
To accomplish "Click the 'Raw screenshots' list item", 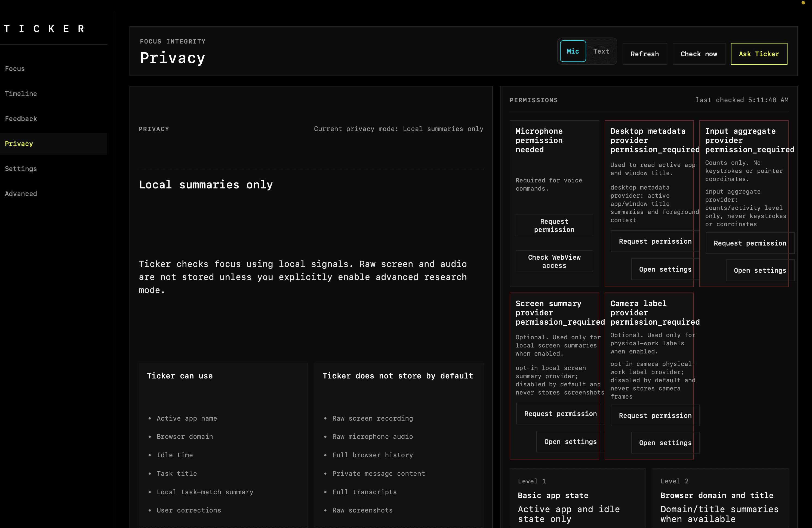I will [362, 510].
